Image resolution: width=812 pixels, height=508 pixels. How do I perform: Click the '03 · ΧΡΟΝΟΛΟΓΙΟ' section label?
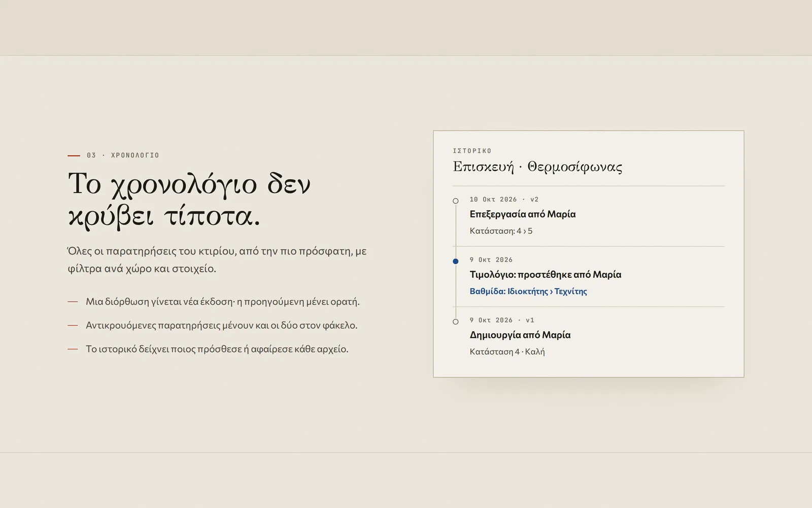click(x=123, y=155)
